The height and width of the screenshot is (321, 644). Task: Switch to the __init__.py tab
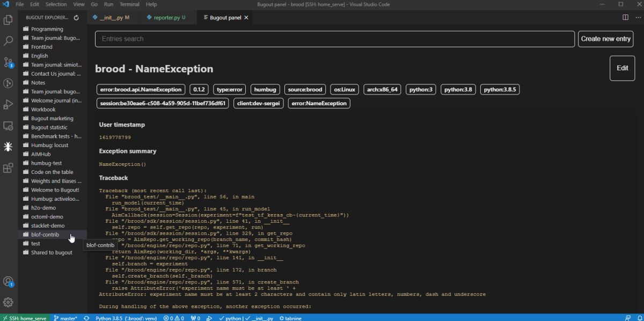point(114,18)
